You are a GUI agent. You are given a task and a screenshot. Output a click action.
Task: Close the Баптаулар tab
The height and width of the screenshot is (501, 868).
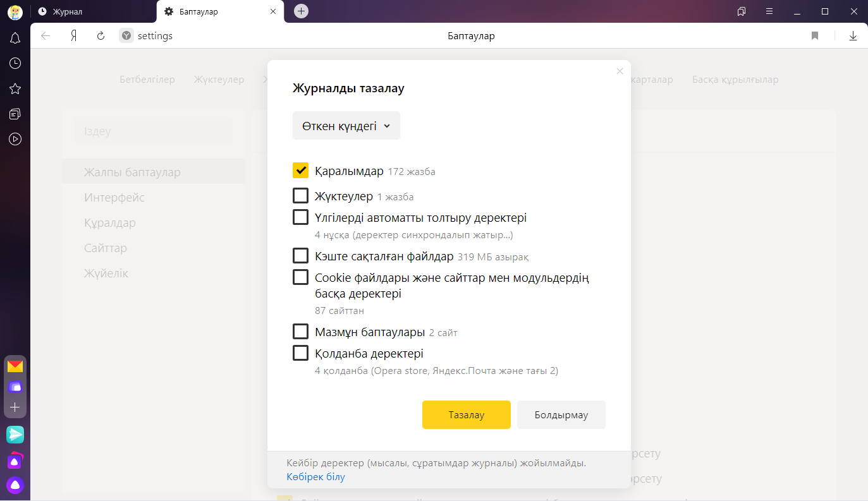(x=273, y=11)
